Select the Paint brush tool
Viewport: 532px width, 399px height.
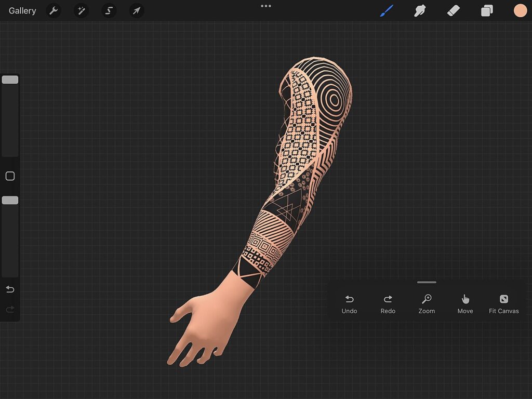click(387, 10)
